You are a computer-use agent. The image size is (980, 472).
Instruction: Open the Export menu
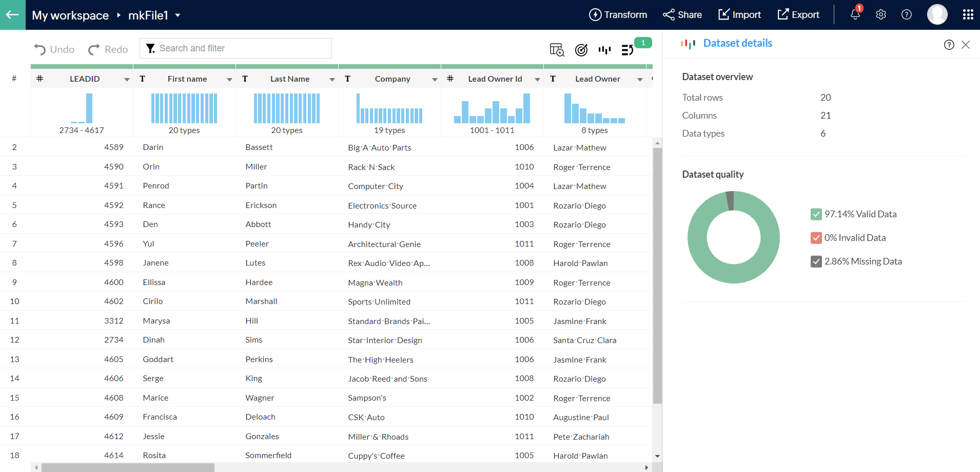pos(798,15)
